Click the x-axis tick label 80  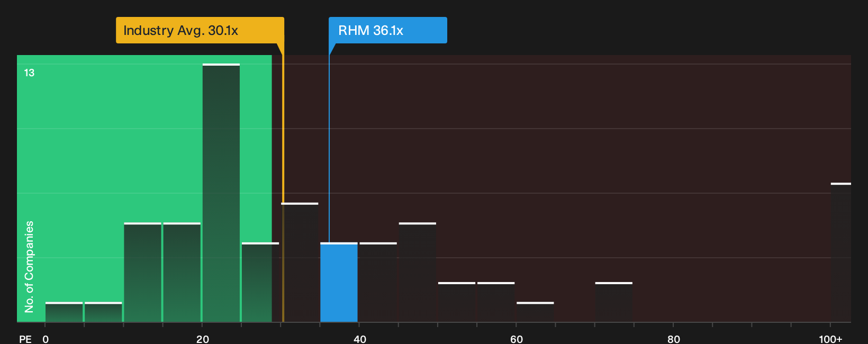[674, 339]
